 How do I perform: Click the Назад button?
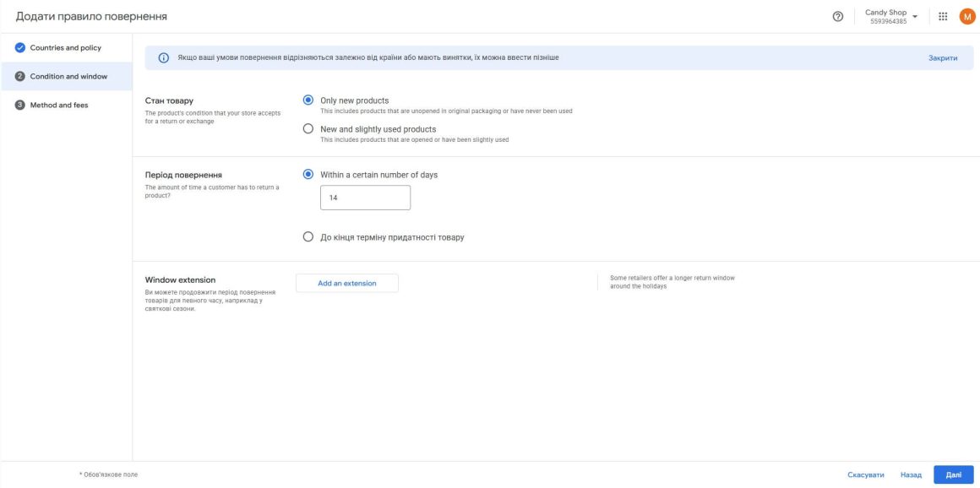click(x=911, y=474)
